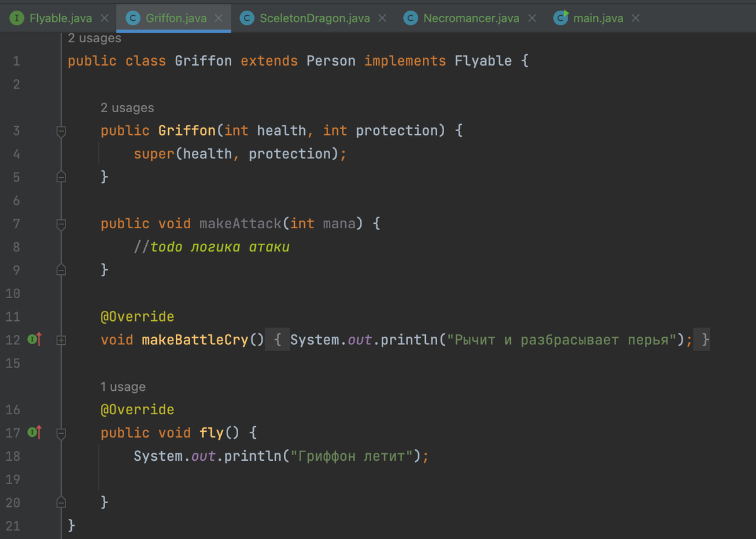This screenshot has height=539, width=756.
Task: Click the super call on line 4
Action: (x=154, y=154)
